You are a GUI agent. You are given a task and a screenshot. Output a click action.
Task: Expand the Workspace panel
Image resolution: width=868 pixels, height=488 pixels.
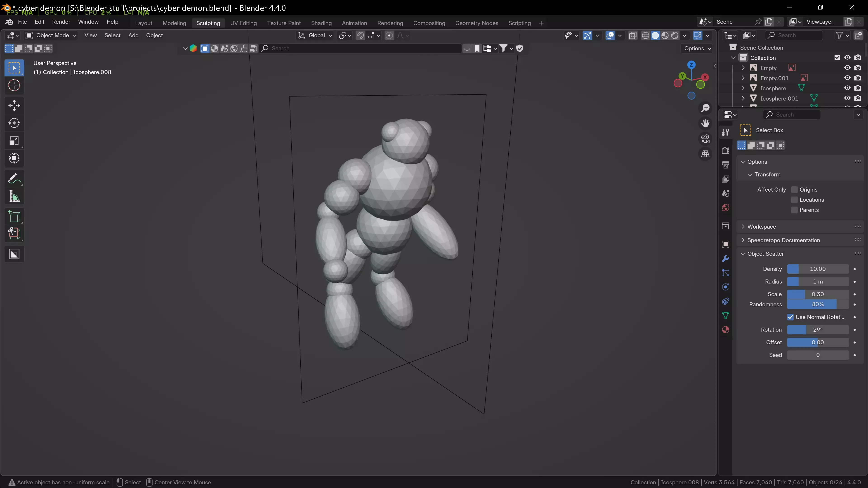click(762, 227)
